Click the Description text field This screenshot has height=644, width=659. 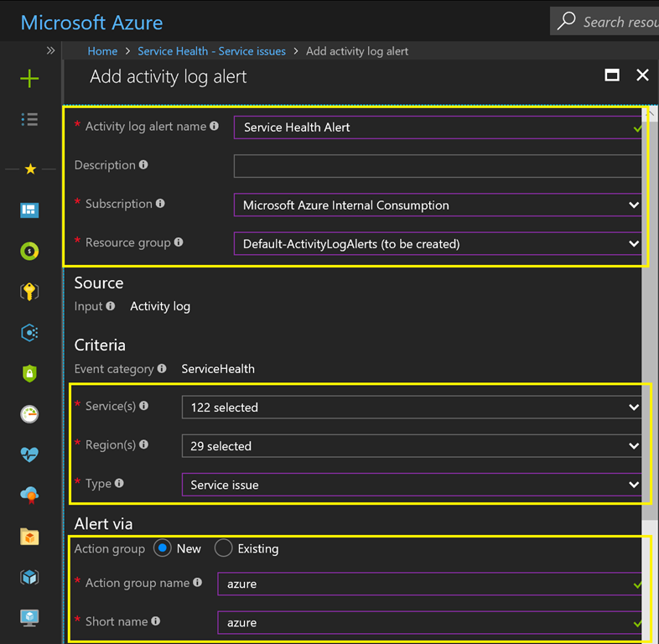click(436, 166)
